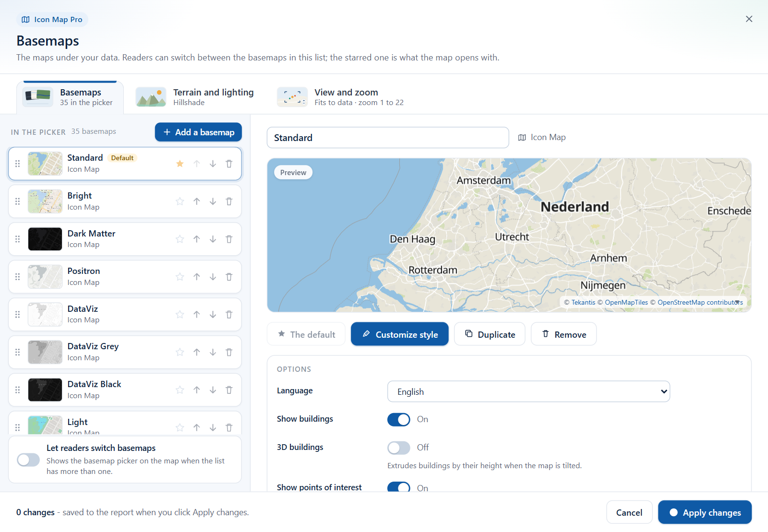The image size is (768, 532).
Task: Star the DataViz Black basemap
Action: pos(180,390)
